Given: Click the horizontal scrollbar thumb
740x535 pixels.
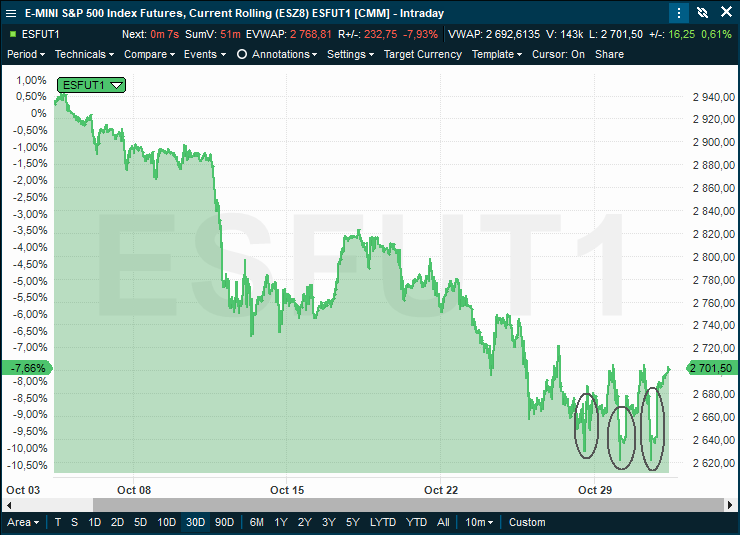Looking at the screenshot, I should 408,505.
